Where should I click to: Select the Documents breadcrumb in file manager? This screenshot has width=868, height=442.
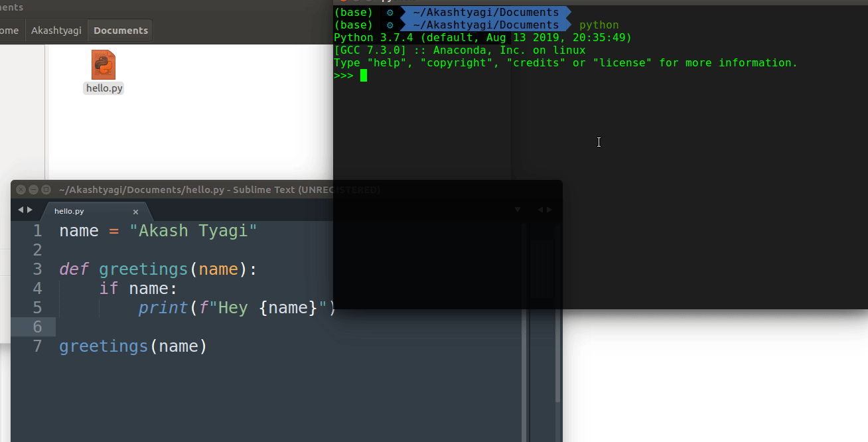(x=120, y=30)
